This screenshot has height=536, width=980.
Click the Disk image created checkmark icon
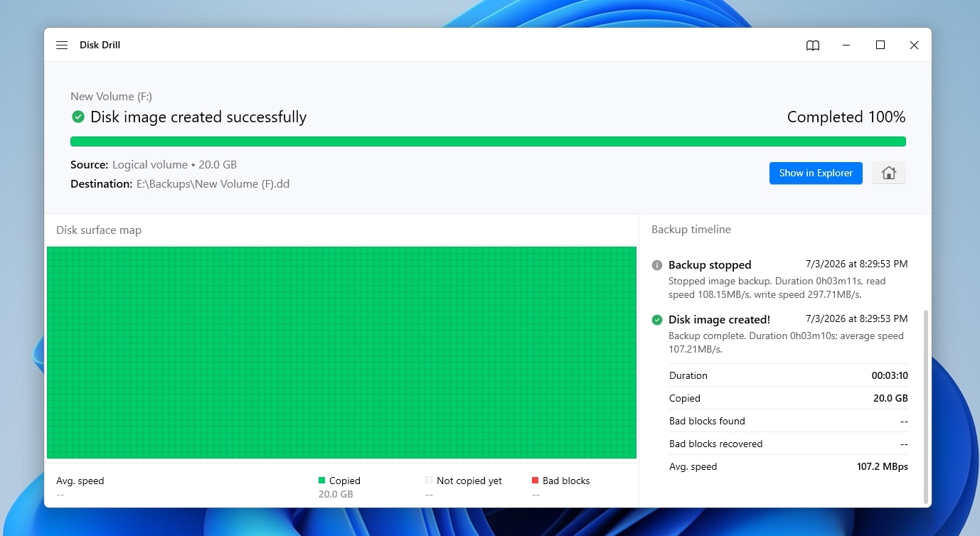(657, 320)
